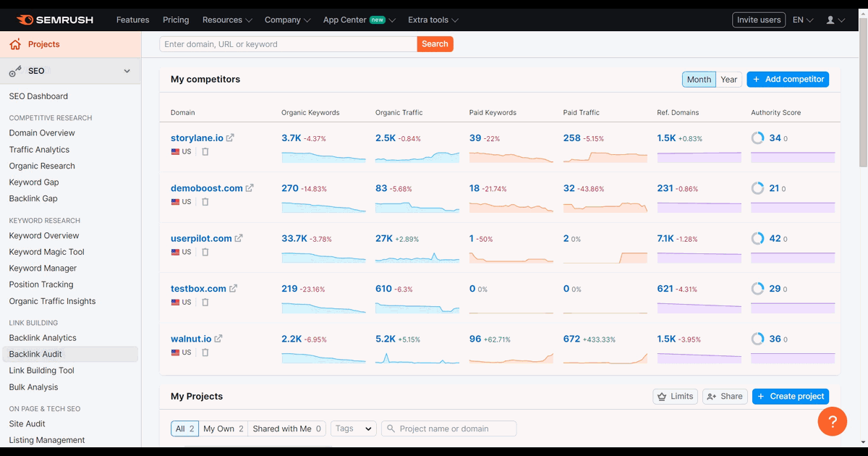
Task: Filter projects by Shared with Me
Action: 287,428
